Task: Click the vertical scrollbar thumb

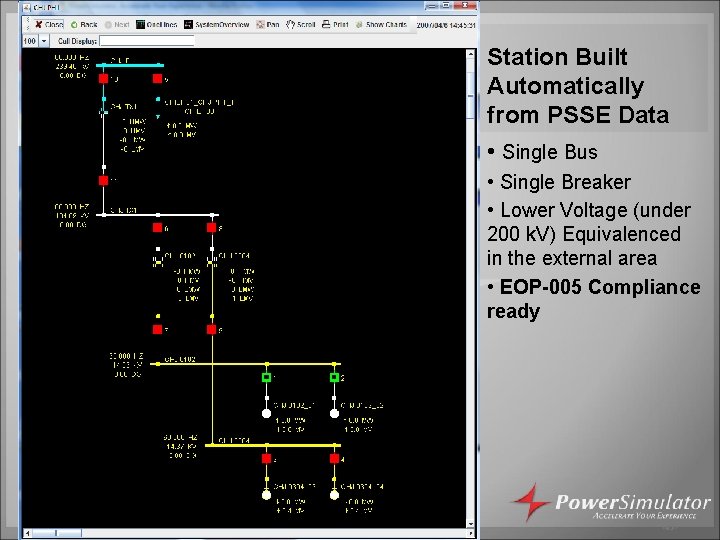Action: 471,96
